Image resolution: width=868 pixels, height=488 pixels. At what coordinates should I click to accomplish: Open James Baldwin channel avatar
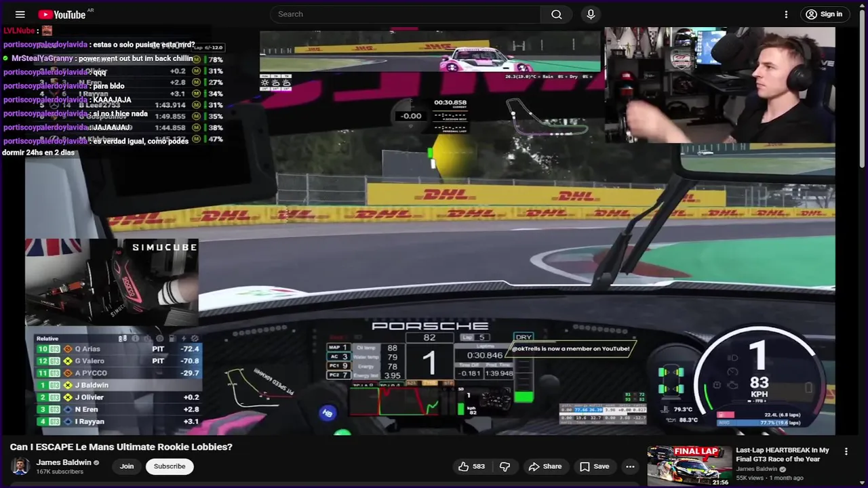pos(20,466)
